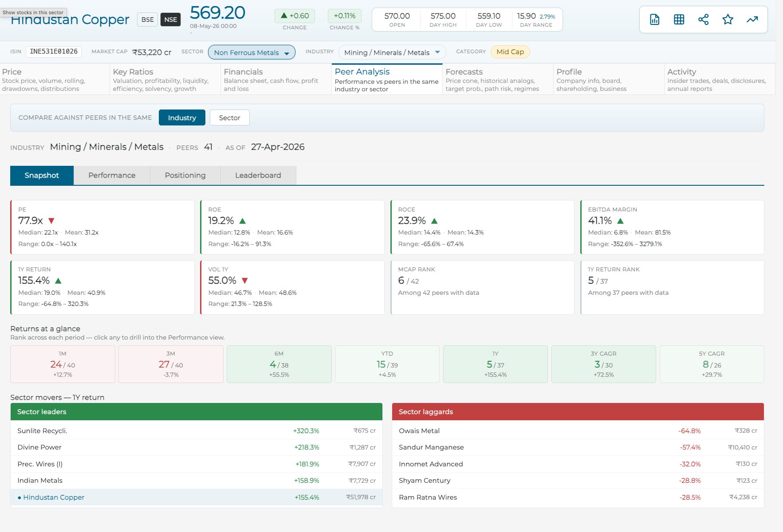The width and height of the screenshot is (783, 532).
Task: Open Prec. Wires (I) leader row
Action: tap(197, 464)
